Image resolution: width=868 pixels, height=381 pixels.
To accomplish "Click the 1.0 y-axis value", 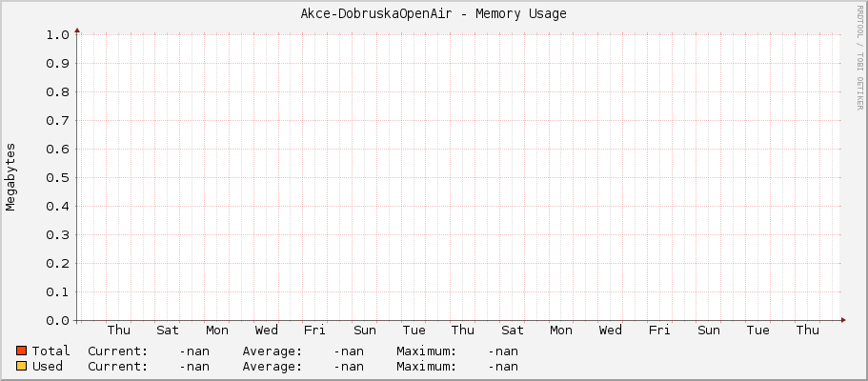I will (57, 35).
